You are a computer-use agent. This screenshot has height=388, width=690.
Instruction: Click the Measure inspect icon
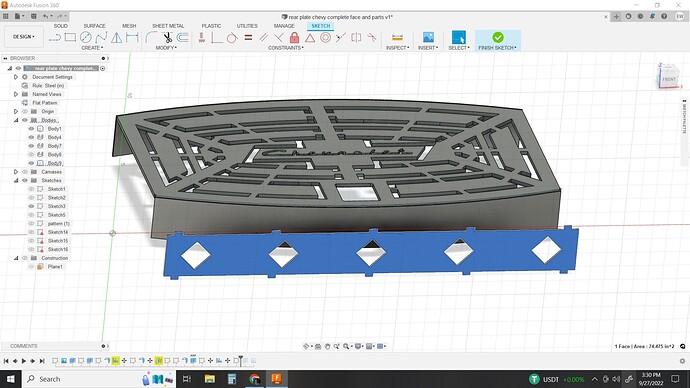(397, 37)
